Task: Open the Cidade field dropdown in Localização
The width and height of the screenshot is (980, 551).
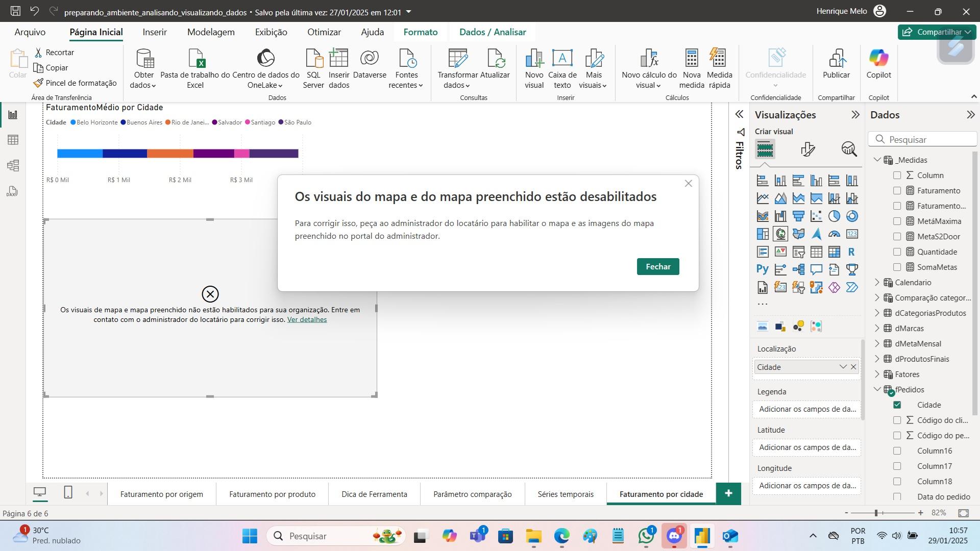Action: (x=843, y=367)
